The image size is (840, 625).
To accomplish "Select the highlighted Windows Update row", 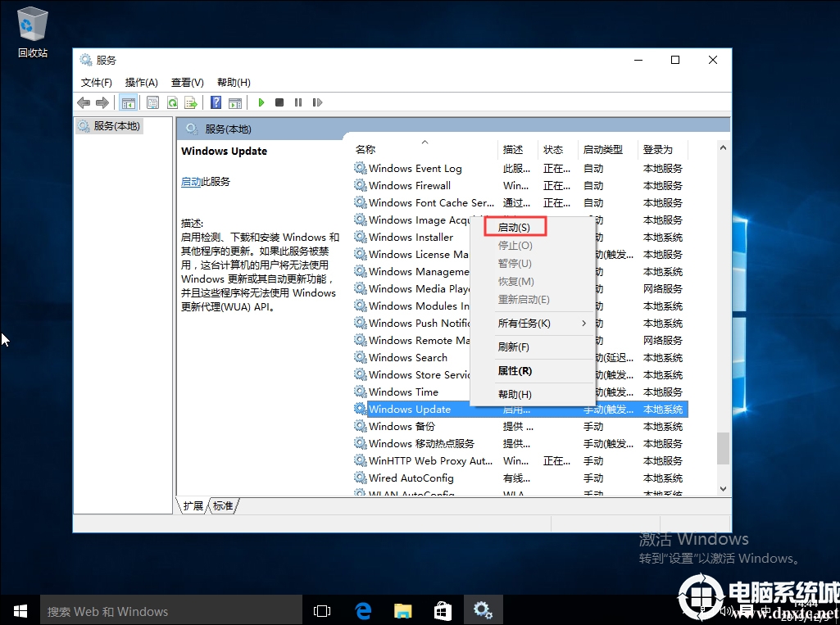I will [520, 410].
